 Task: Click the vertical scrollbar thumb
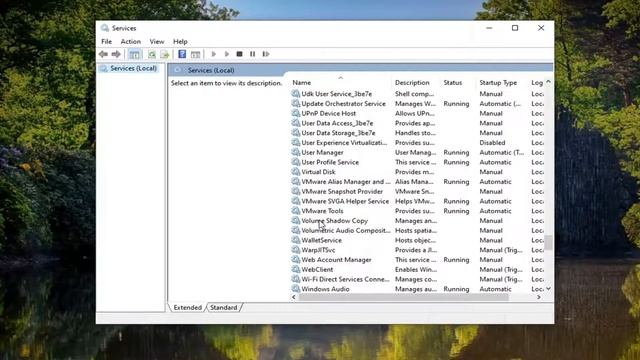click(x=549, y=243)
